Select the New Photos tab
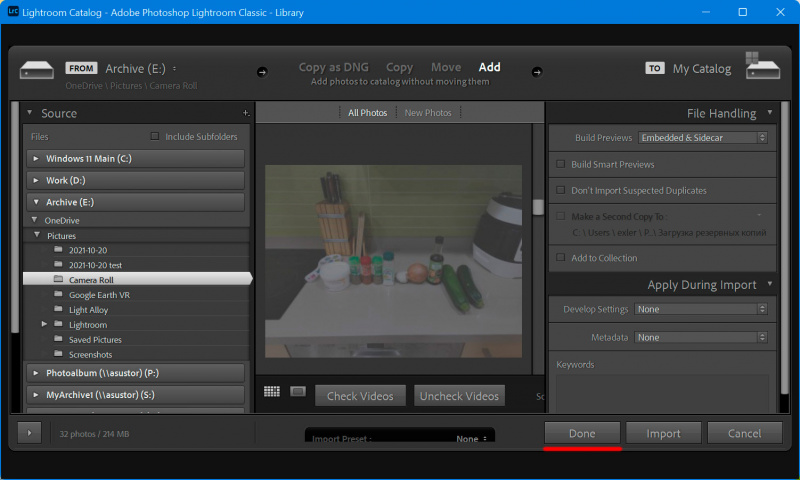This screenshot has height=480, width=800. click(427, 113)
